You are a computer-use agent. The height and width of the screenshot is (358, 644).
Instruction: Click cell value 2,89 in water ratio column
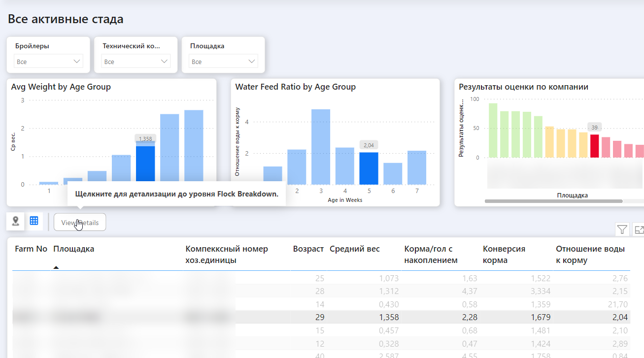pos(620,343)
